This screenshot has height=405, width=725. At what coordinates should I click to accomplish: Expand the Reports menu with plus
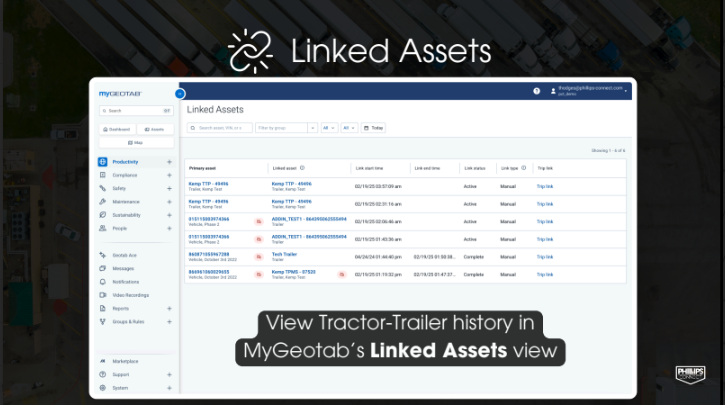click(x=169, y=308)
